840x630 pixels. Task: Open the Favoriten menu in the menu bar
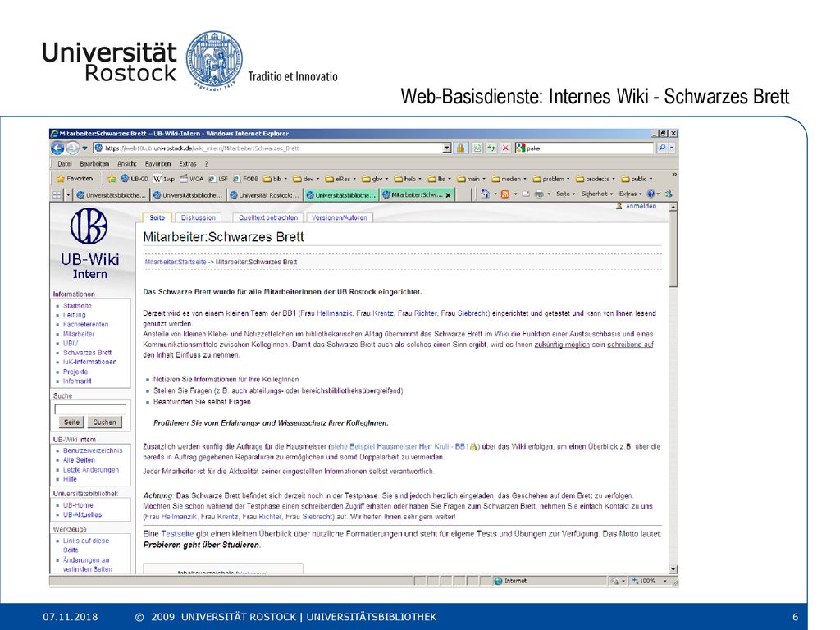click(x=157, y=164)
